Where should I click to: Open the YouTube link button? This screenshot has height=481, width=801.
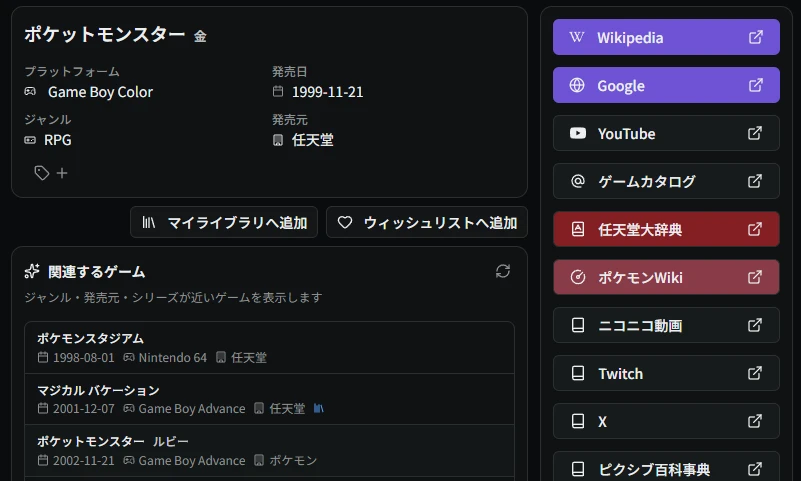666,133
